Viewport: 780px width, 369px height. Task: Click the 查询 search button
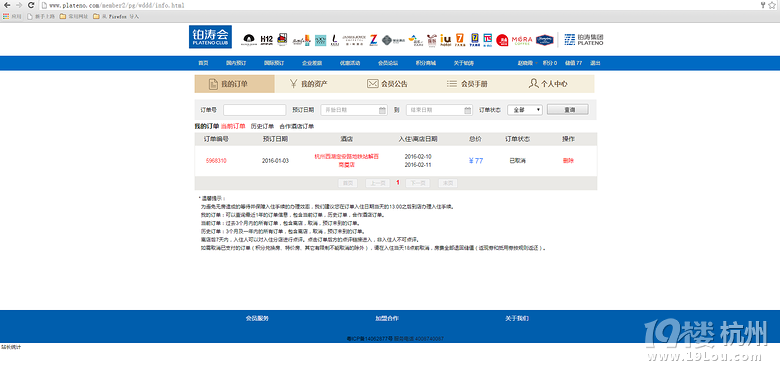[568, 109]
